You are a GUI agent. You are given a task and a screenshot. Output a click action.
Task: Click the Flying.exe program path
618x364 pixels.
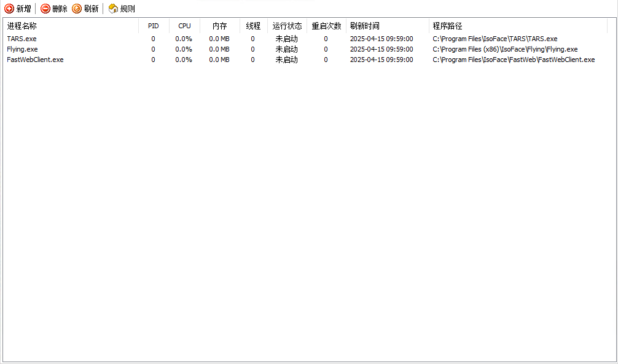(x=505, y=49)
